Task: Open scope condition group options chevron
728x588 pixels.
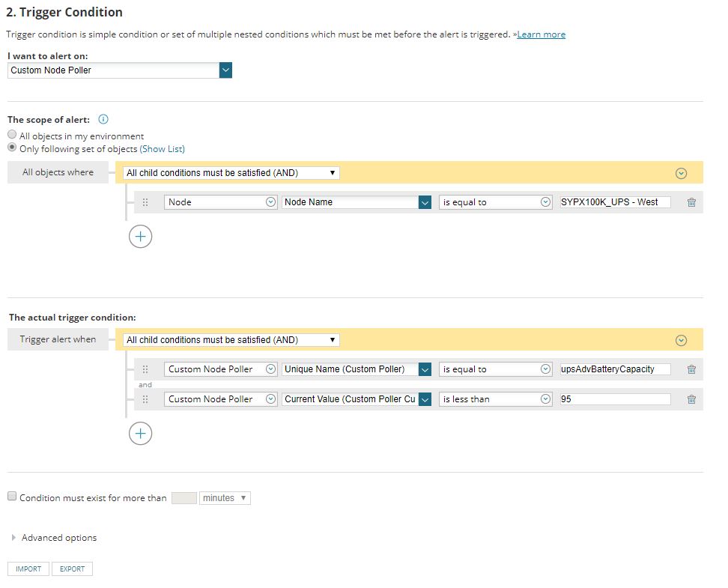Action: point(681,173)
